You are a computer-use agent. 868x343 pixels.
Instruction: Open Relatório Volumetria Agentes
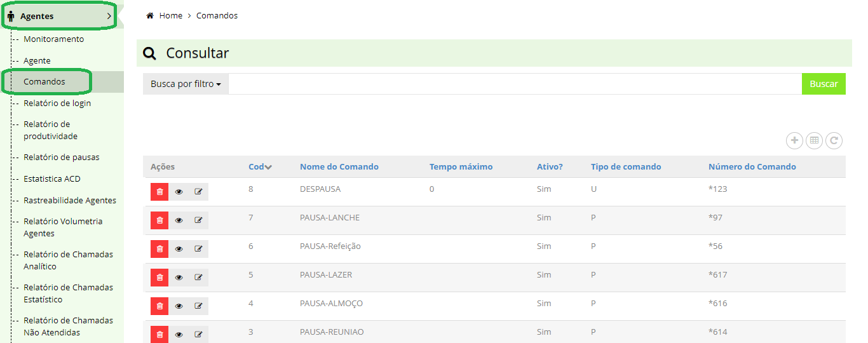(63, 227)
